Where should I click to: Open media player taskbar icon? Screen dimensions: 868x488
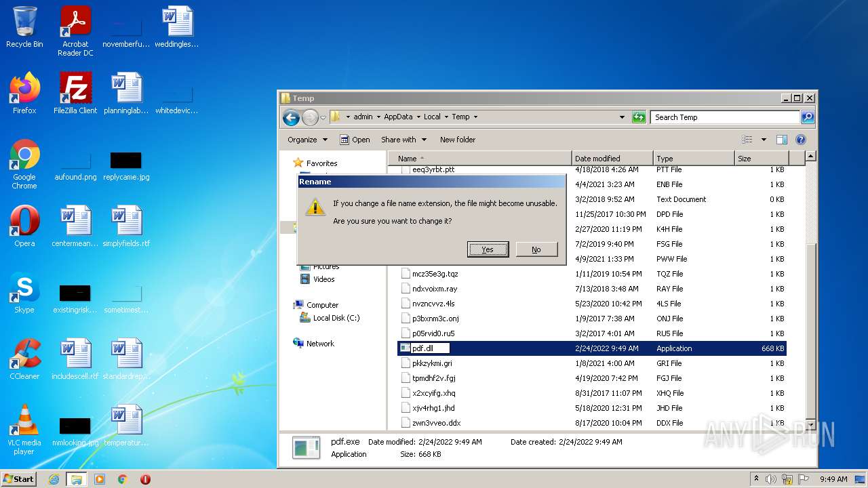100,479
